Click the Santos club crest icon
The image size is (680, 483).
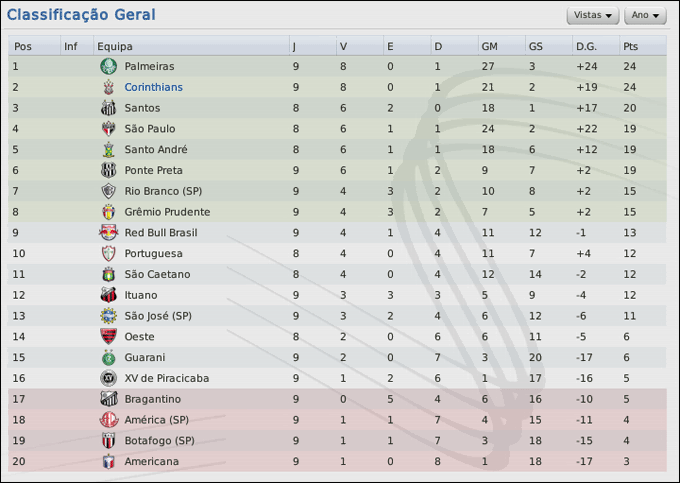pyautogui.click(x=108, y=108)
